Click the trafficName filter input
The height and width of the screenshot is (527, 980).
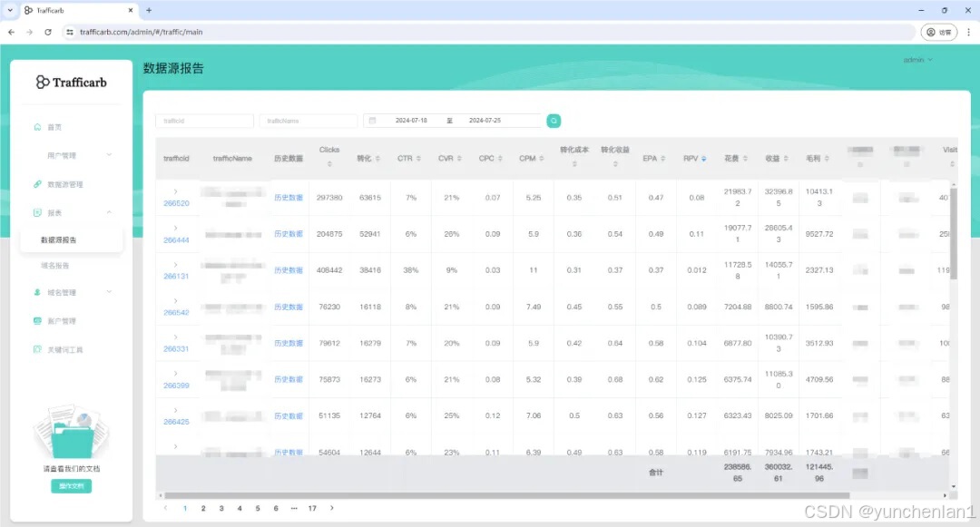[x=309, y=121]
